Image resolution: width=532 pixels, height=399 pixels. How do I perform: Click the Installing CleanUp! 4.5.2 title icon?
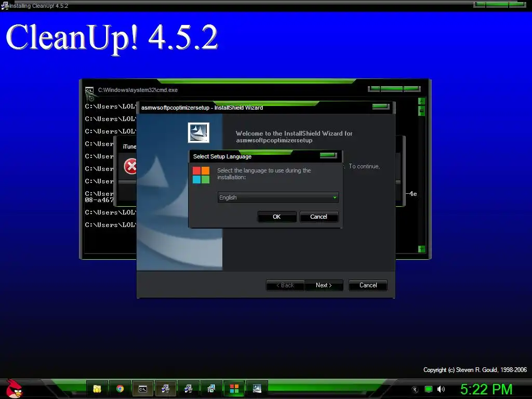pyautogui.click(x=4, y=6)
